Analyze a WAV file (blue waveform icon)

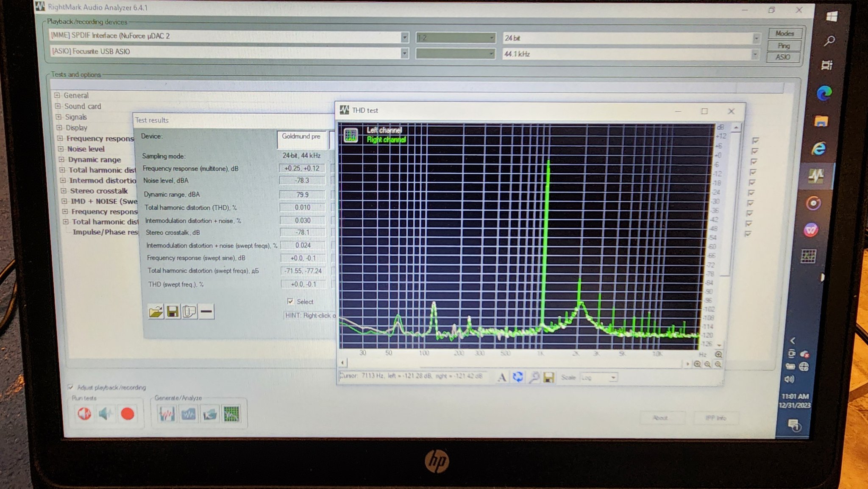coord(188,414)
